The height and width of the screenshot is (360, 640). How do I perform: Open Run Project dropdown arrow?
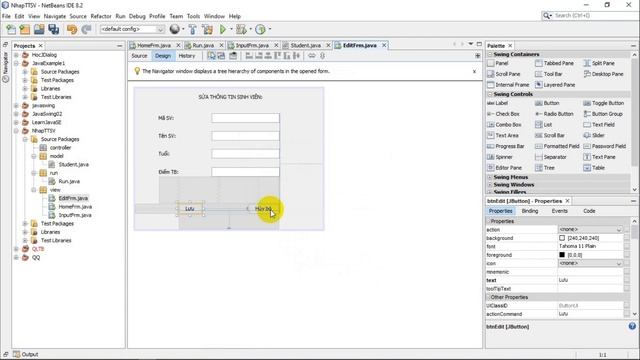point(231,29)
